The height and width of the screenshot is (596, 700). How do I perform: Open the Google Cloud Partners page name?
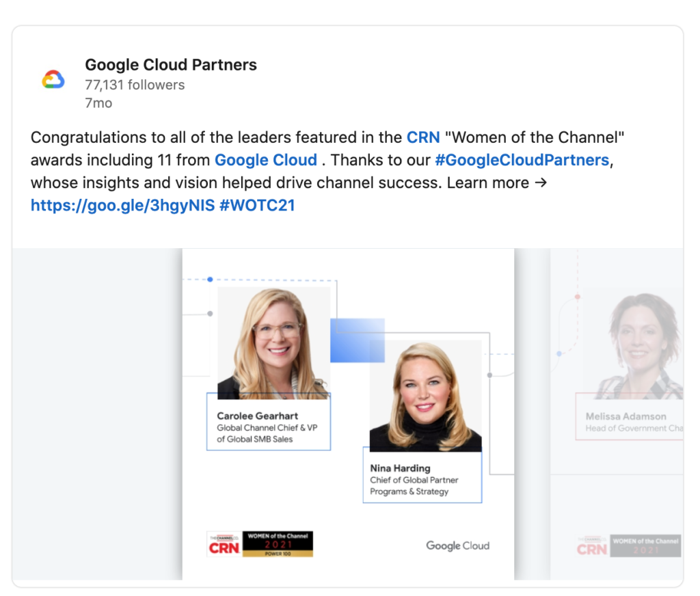171,65
